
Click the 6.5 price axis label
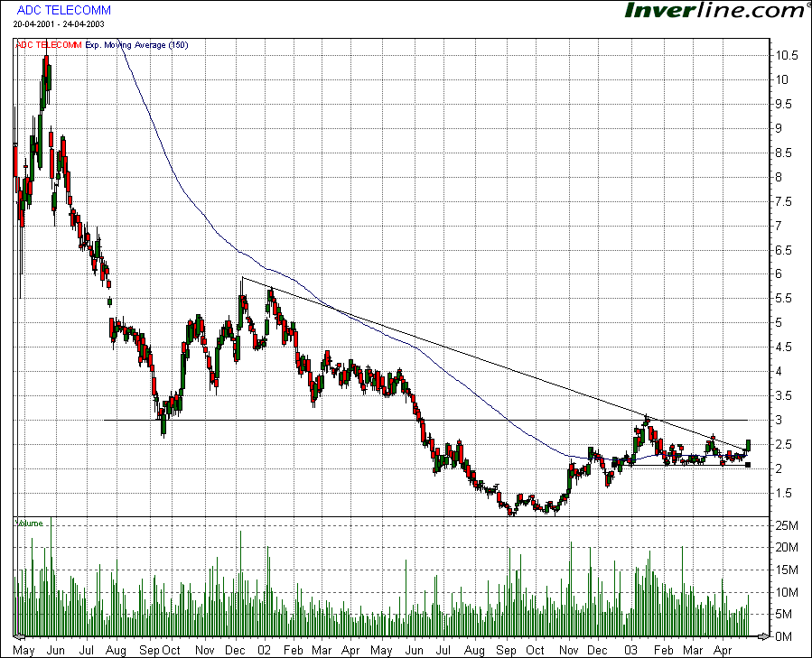click(x=783, y=250)
